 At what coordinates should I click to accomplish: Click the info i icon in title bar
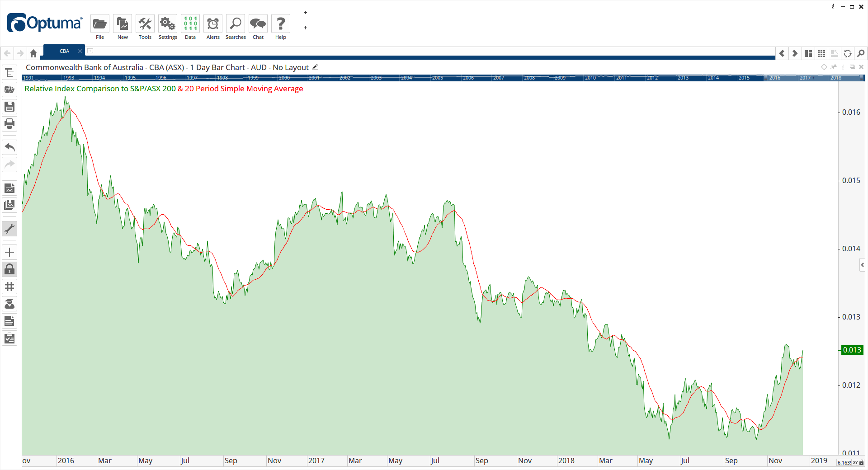click(833, 6)
